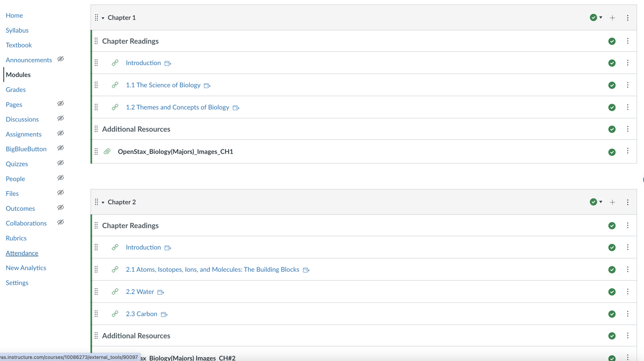The width and height of the screenshot is (644, 361).
Task: Toggle publish for 2.1 Atoms, Isotopes item
Action: [612, 270]
